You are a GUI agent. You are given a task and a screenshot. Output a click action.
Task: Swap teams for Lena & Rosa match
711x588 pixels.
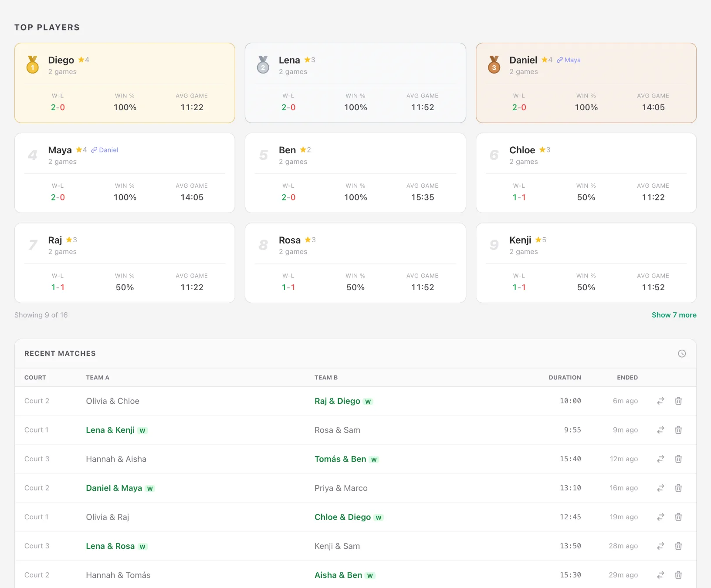point(660,546)
